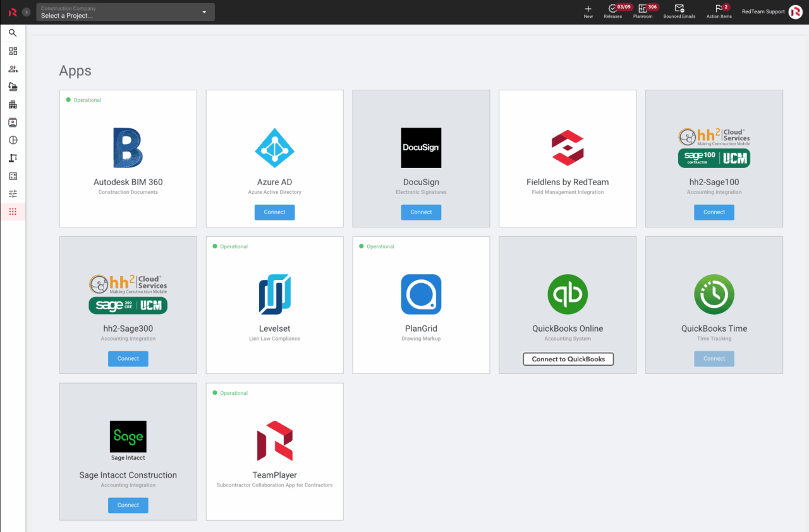Image resolution: width=809 pixels, height=532 pixels.
Task: Click the Autodesk BIM 360 title
Action: click(x=128, y=182)
